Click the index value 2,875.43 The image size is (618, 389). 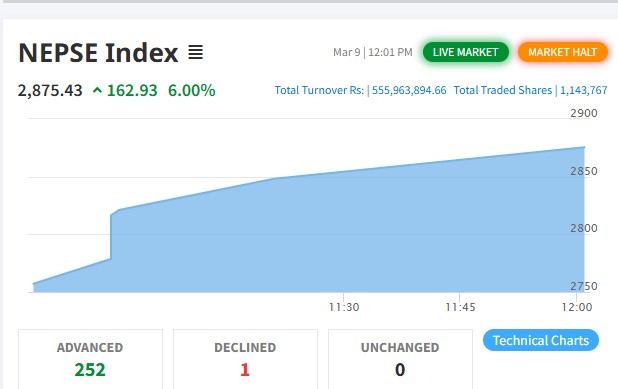[x=50, y=90]
